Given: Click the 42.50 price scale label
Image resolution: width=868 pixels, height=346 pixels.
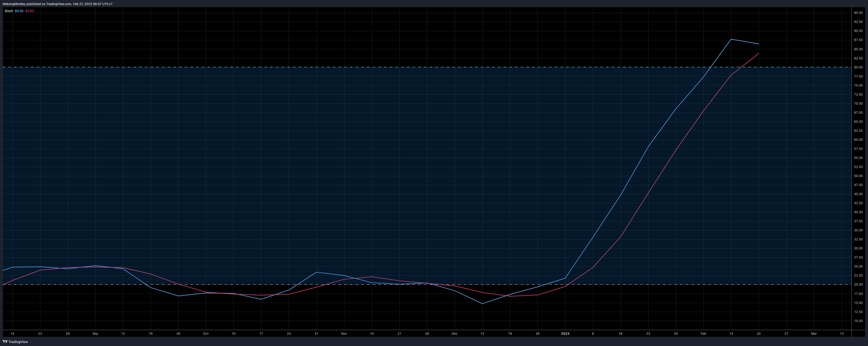Looking at the screenshot, I should tap(858, 203).
